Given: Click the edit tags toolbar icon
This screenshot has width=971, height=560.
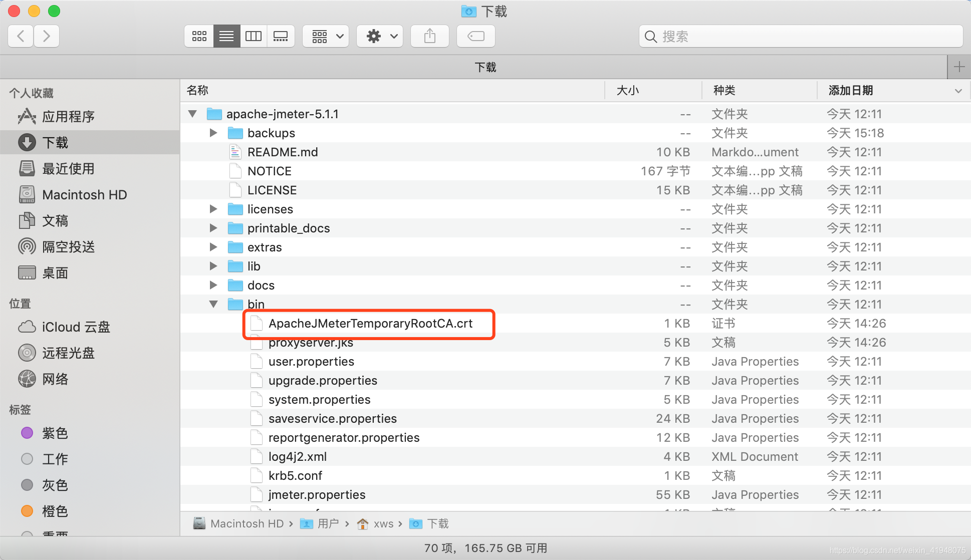Looking at the screenshot, I should (x=475, y=36).
